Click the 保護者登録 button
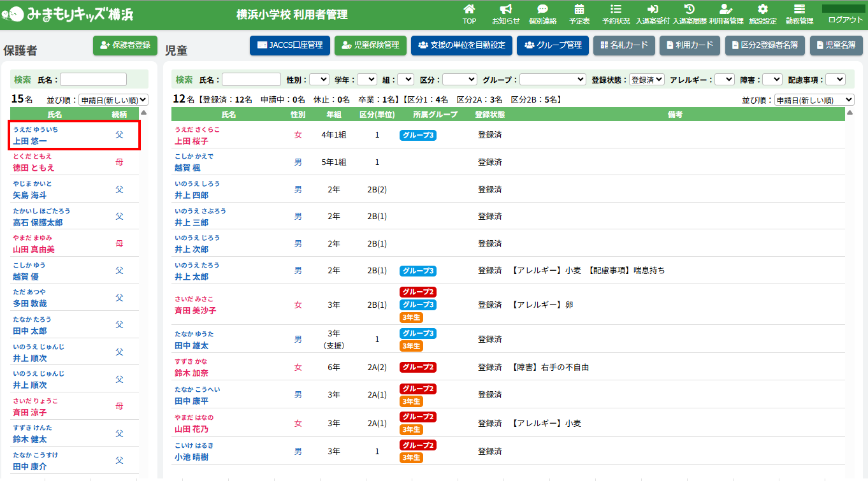This screenshot has height=481, width=868. (x=125, y=45)
